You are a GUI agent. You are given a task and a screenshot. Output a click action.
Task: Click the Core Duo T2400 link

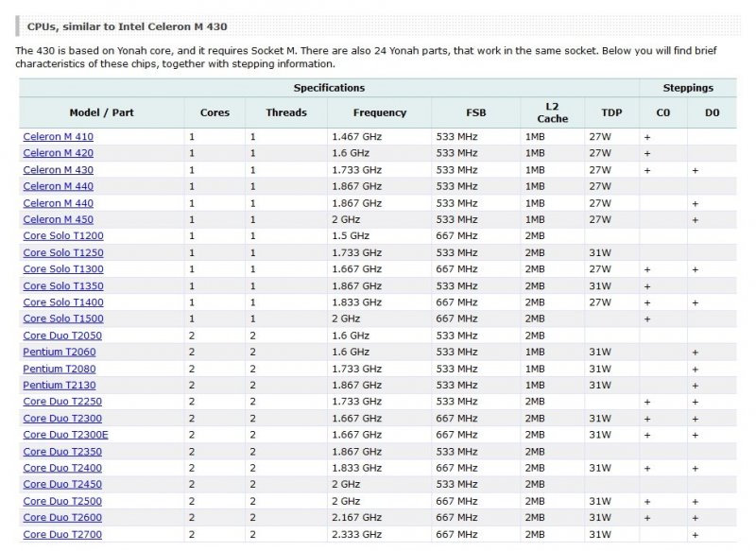click(62, 468)
